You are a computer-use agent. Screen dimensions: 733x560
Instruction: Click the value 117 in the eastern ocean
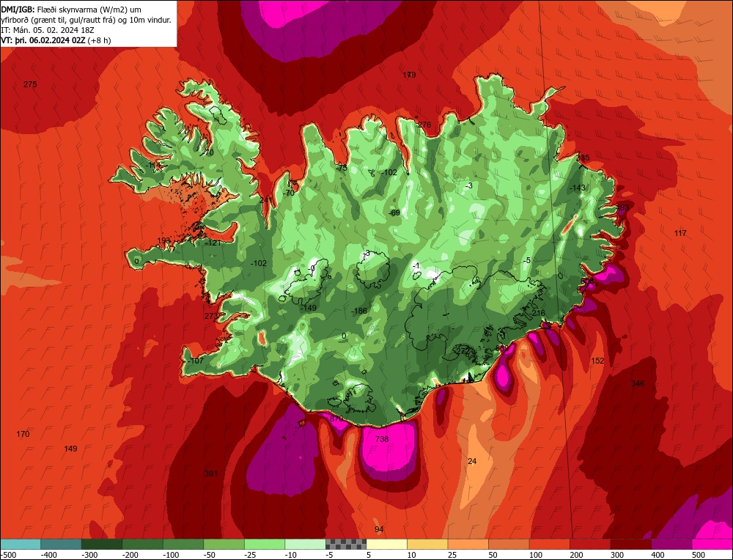pyautogui.click(x=680, y=233)
